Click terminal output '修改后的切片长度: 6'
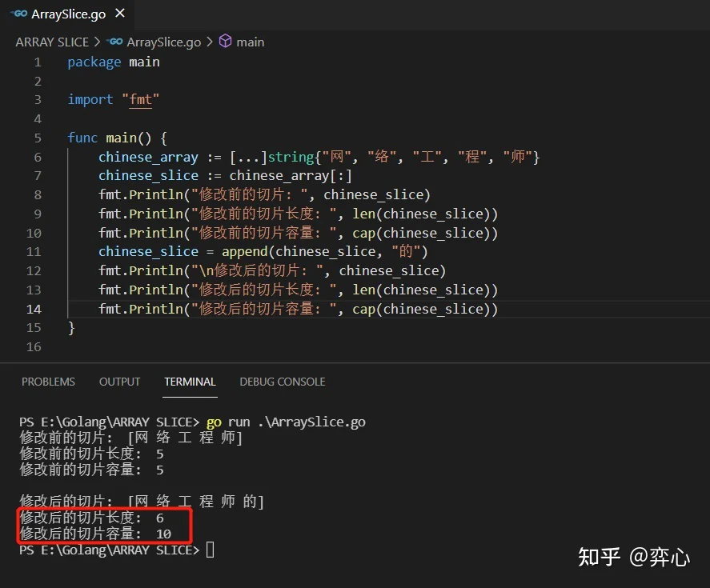Viewport: 710px width, 588px height. (91, 518)
